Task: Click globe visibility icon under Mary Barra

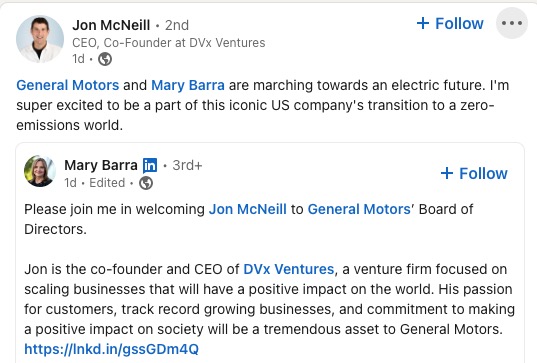Action: click(x=146, y=183)
